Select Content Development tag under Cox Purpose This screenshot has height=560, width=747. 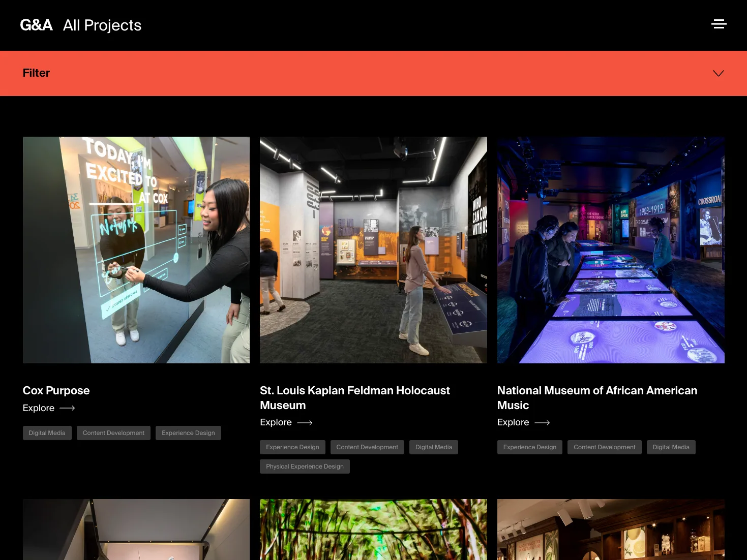[113, 433]
